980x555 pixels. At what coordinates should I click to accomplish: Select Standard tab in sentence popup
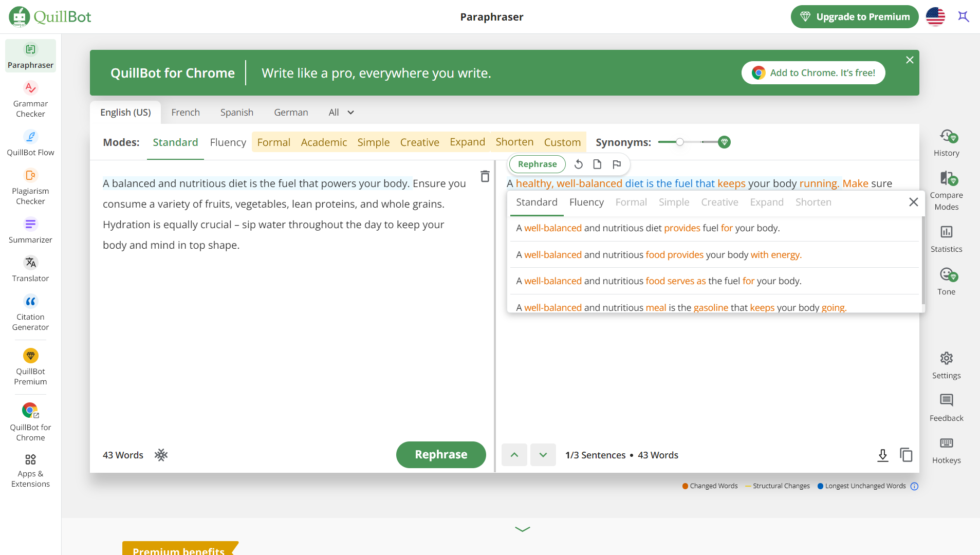coord(537,202)
